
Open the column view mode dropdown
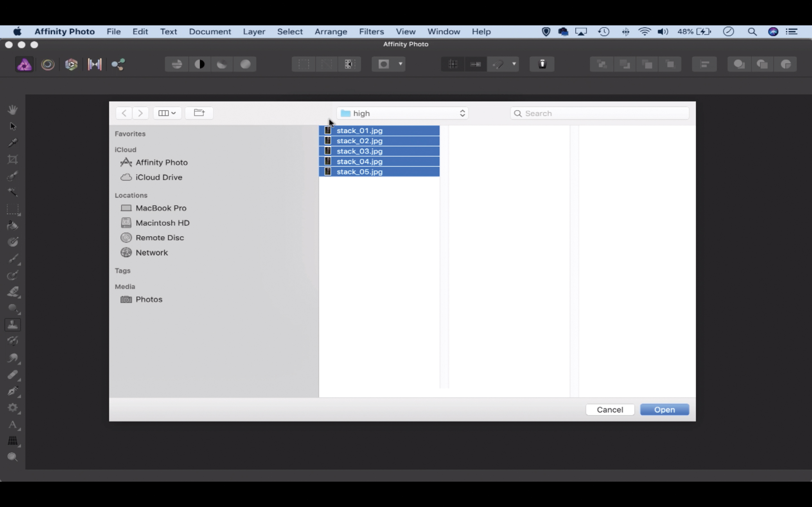point(167,113)
